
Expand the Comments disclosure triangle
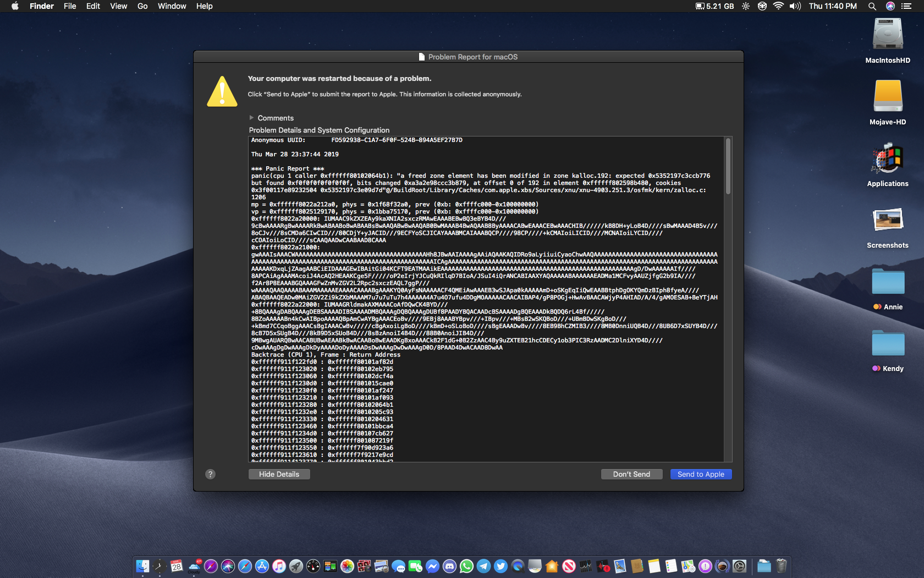pyautogui.click(x=251, y=118)
